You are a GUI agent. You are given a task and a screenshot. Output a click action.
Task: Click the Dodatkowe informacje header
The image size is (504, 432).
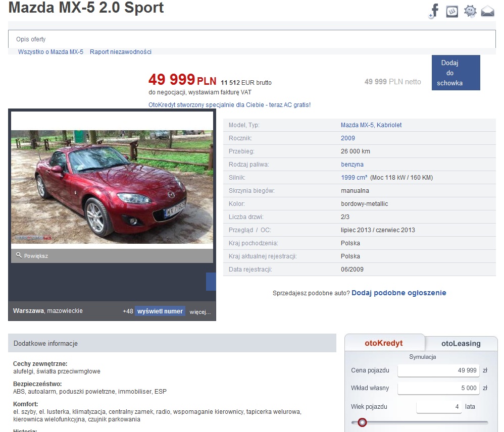click(x=172, y=343)
